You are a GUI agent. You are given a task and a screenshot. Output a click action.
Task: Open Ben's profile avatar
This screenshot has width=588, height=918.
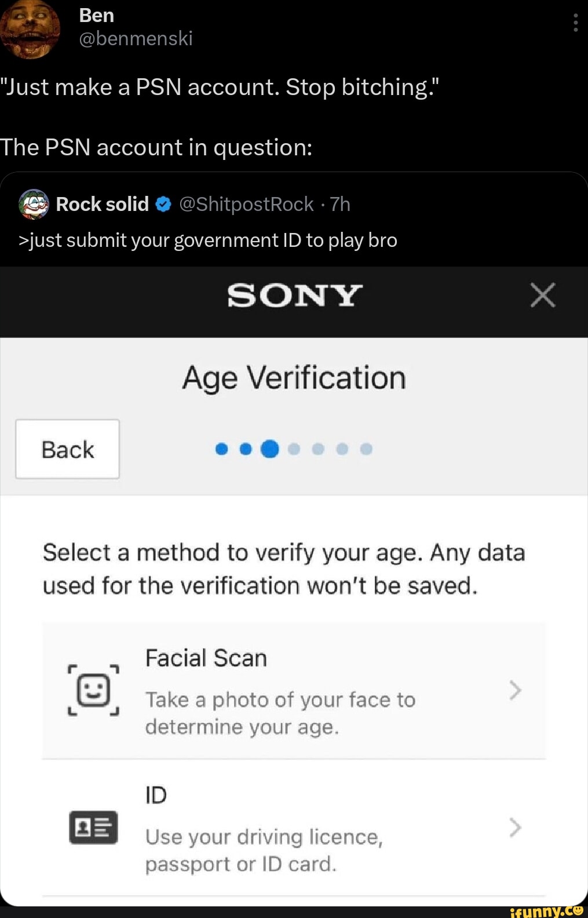point(29,28)
